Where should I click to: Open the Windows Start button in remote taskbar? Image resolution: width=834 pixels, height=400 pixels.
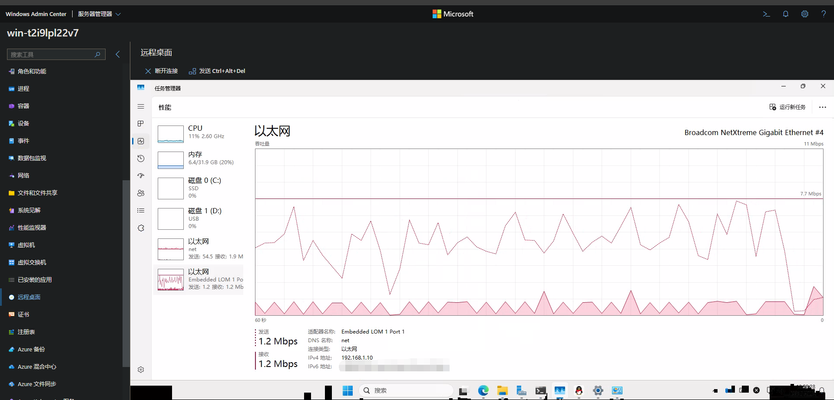click(x=347, y=390)
